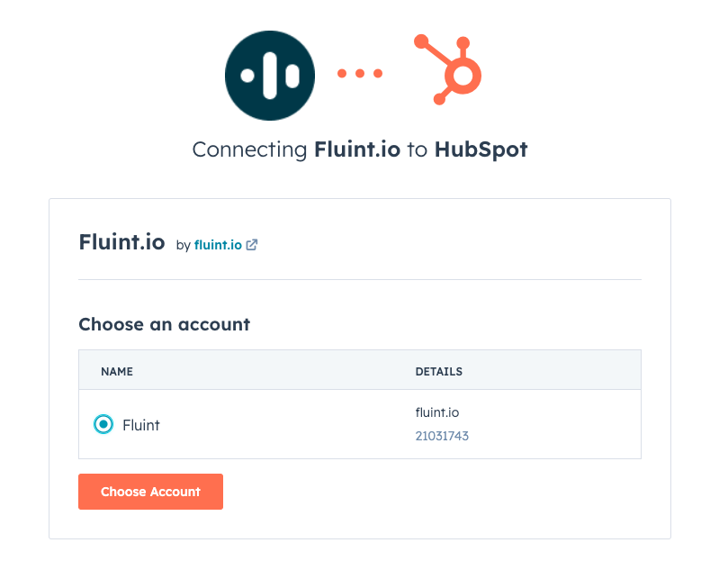This screenshot has width=728, height=579.
Task: Click the word "by" before fluint.io
Action: tap(183, 245)
